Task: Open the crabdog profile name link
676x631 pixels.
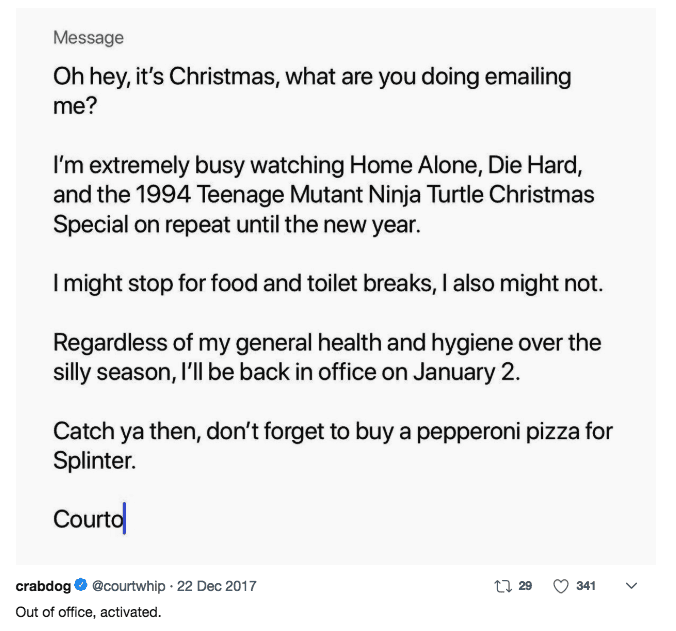Action: 42,586
